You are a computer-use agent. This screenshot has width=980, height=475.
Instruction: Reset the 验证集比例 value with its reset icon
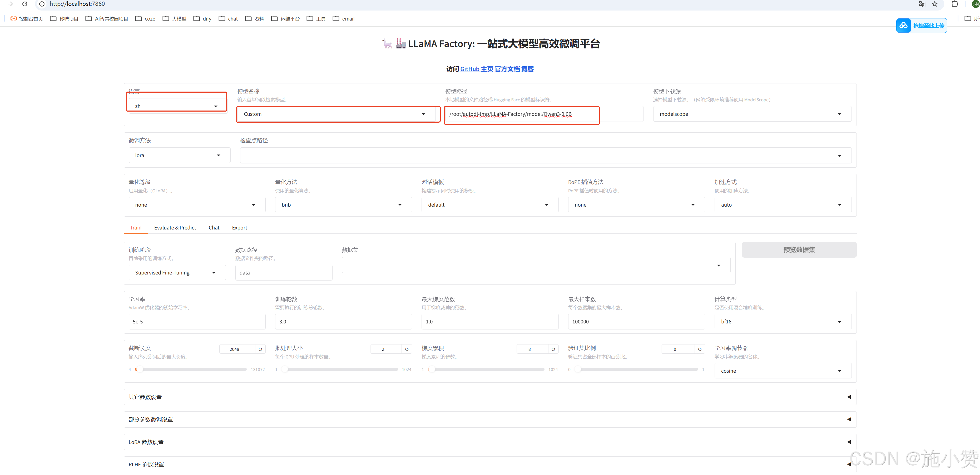(700, 349)
